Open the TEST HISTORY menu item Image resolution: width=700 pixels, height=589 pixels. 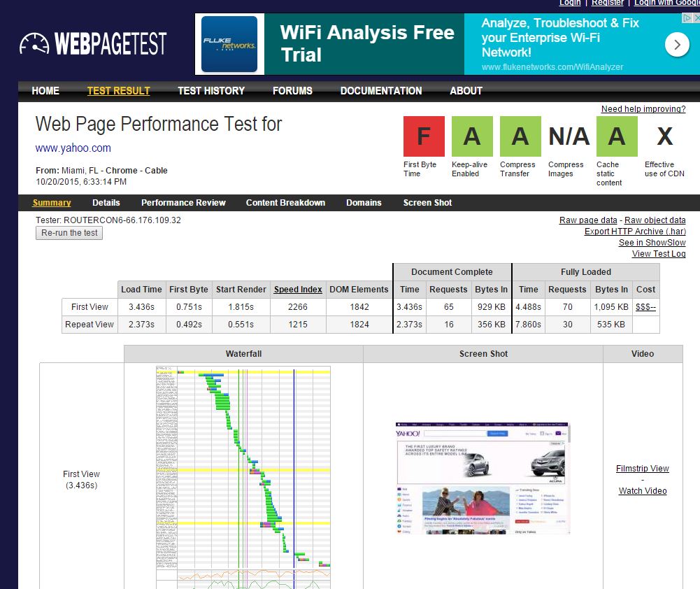pos(211,91)
